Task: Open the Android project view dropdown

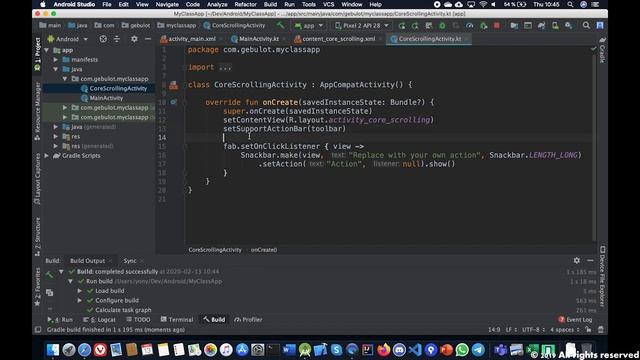Action: [x=68, y=39]
